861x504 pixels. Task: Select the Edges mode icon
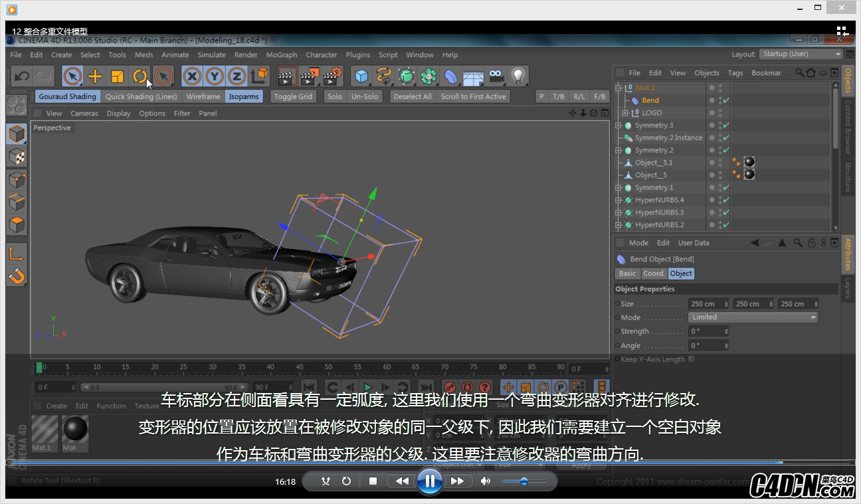click(17, 202)
